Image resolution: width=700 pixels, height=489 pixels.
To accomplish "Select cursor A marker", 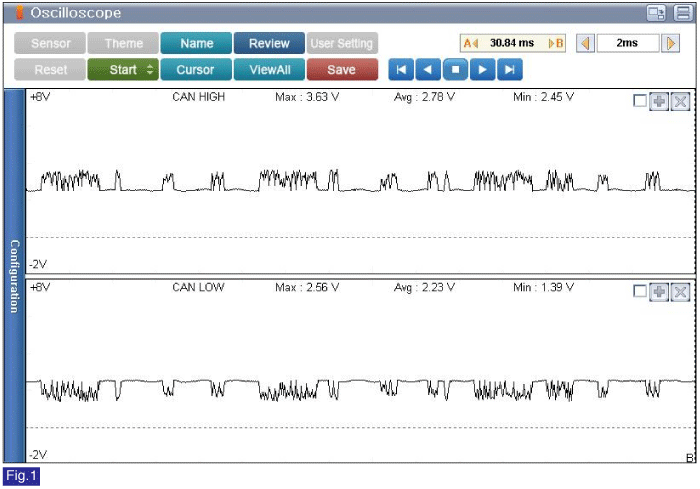I will click(471, 43).
